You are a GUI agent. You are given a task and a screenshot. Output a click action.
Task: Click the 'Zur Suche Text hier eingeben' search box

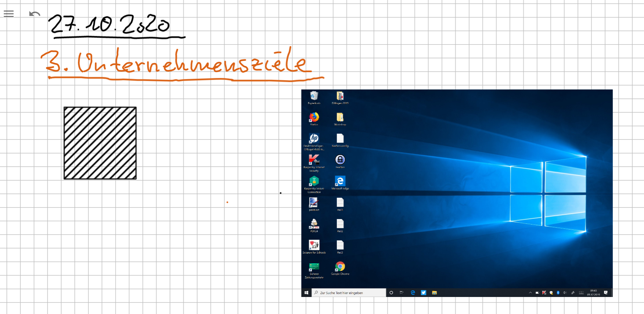(350, 293)
